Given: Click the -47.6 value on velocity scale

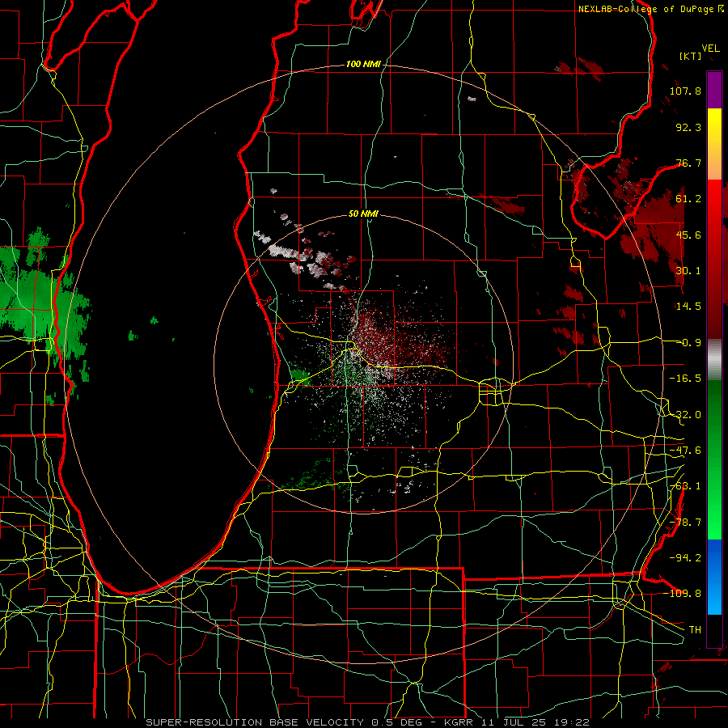Looking at the screenshot, I should [x=685, y=451].
